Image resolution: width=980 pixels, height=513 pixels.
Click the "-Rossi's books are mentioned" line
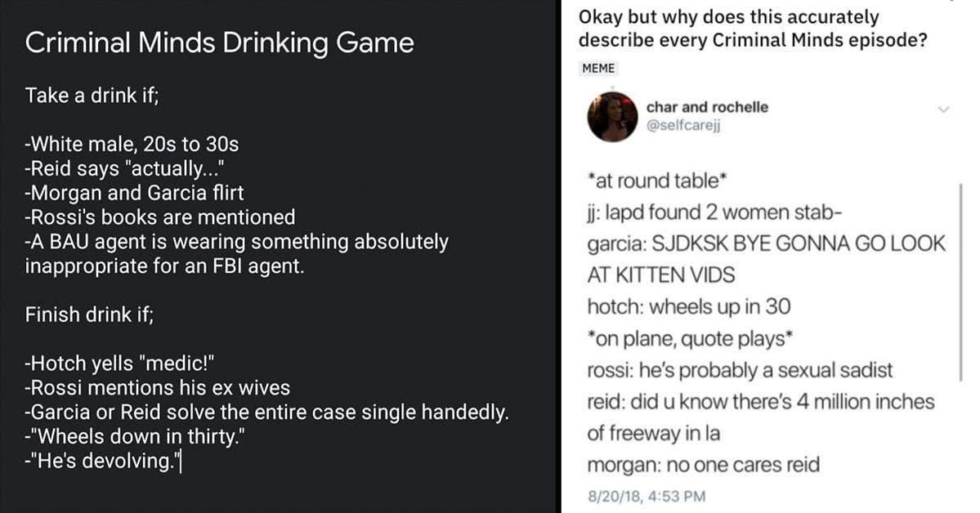pyautogui.click(x=160, y=217)
